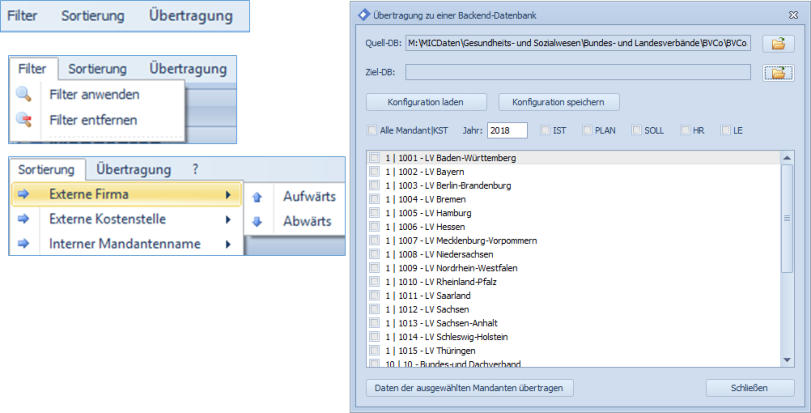
Task: Click the blue up arrow icon for Aufwärts
Action: [x=257, y=197]
